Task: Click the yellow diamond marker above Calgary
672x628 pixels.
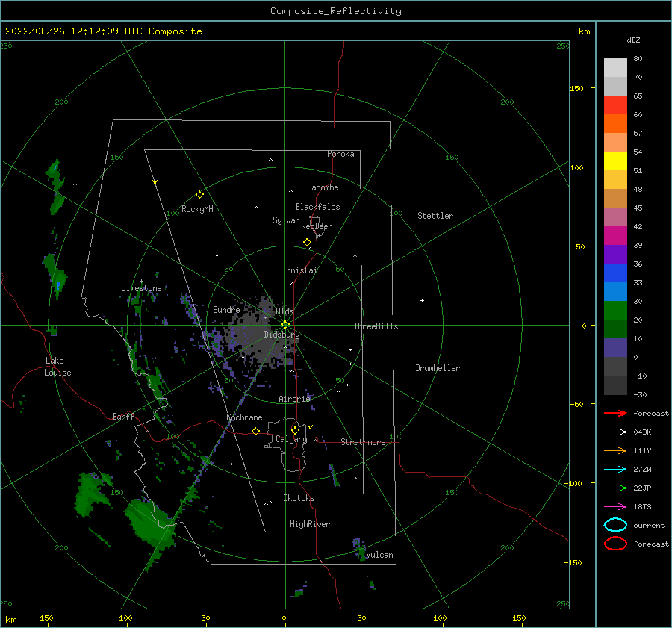Action: [x=295, y=430]
